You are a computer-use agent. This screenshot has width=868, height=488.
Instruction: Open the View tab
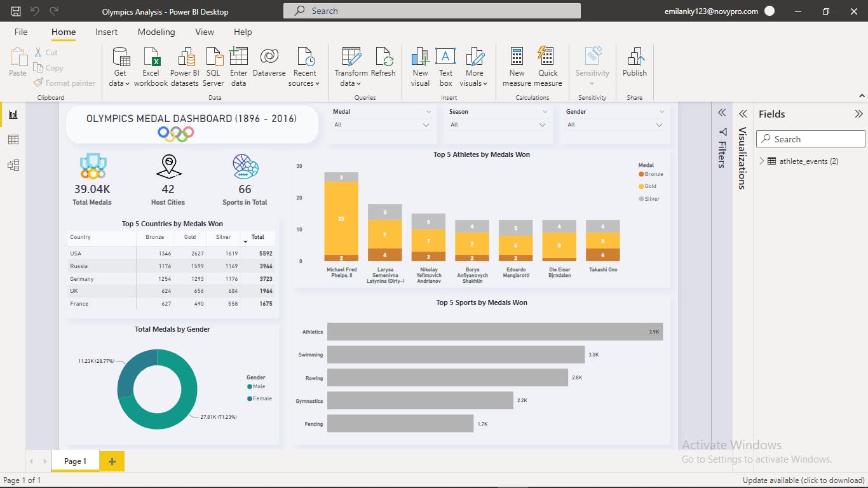tap(204, 32)
